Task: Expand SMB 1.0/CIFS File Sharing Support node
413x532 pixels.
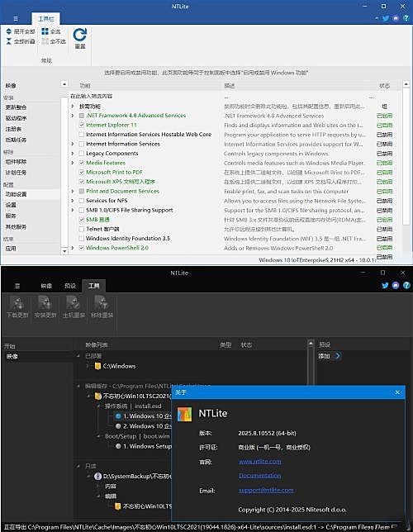Action: 73,210
